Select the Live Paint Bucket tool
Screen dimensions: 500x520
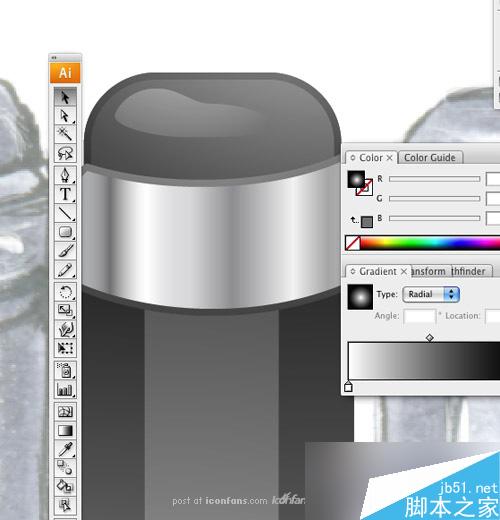(x=65, y=486)
